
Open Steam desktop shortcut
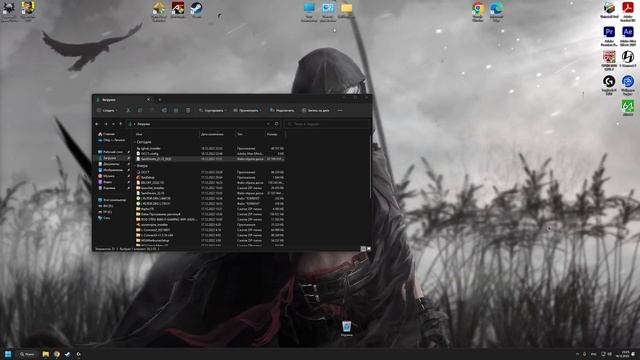coord(197,10)
